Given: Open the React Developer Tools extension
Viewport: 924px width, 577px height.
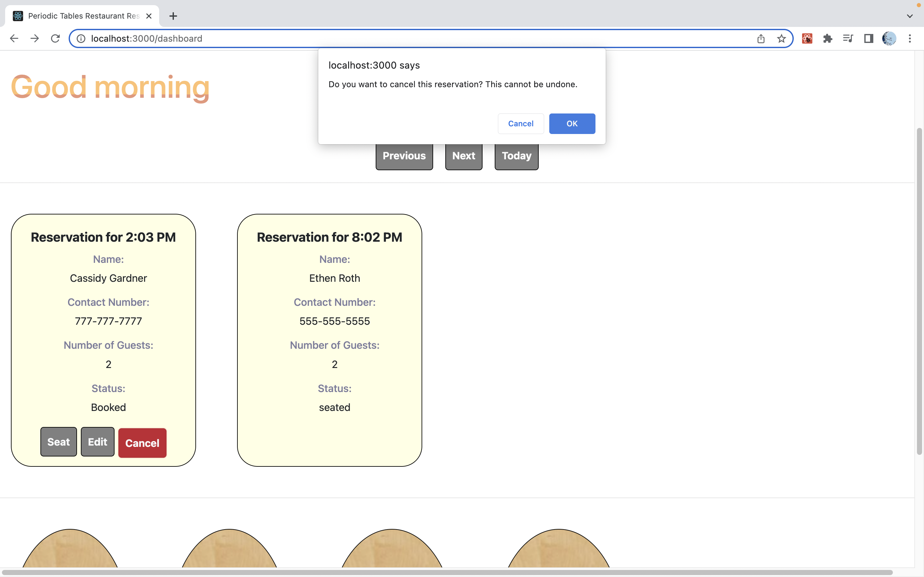Looking at the screenshot, I should pos(806,38).
